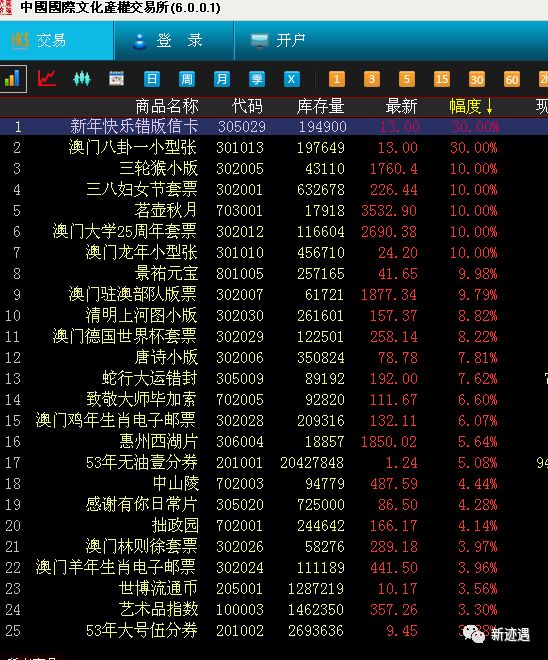Choose the 60-minute interval button
The image size is (548, 660).
[511, 80]
